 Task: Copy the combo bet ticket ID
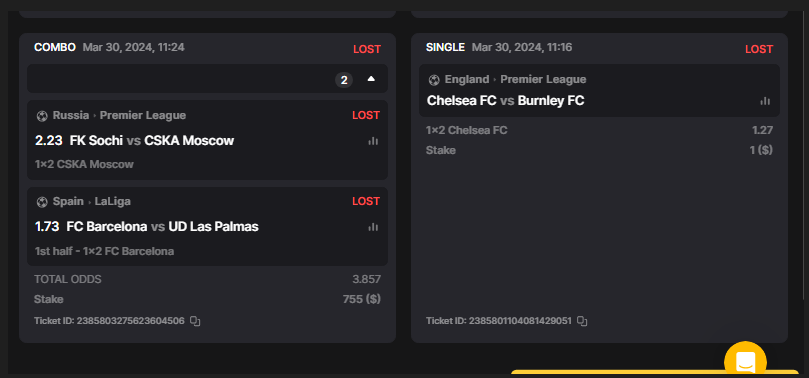(195, 321)
